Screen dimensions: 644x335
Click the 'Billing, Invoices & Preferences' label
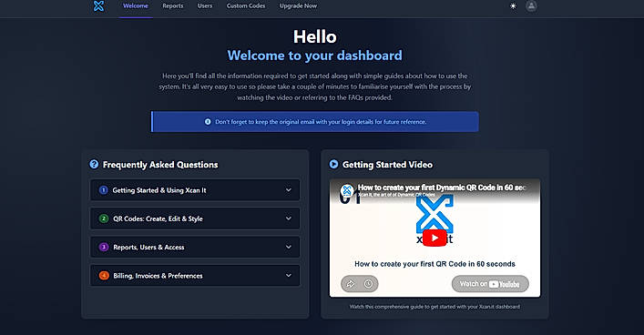pos(158,276)
